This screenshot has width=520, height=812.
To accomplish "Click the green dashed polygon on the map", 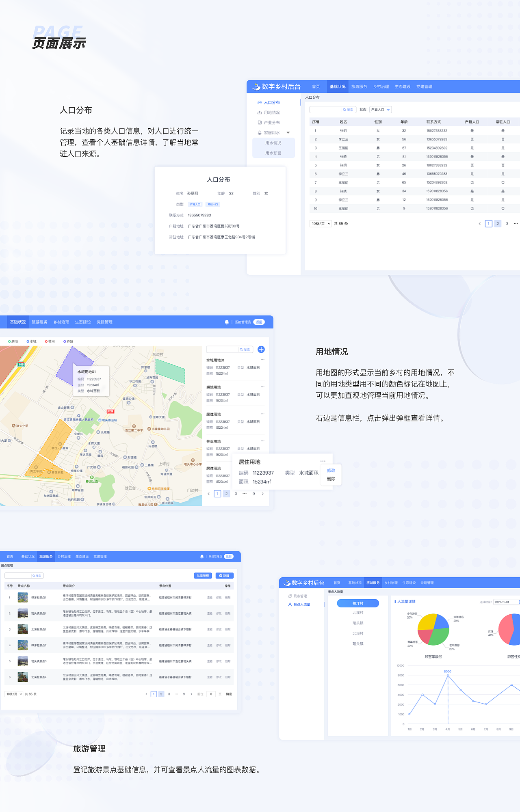I will [171, 371].
